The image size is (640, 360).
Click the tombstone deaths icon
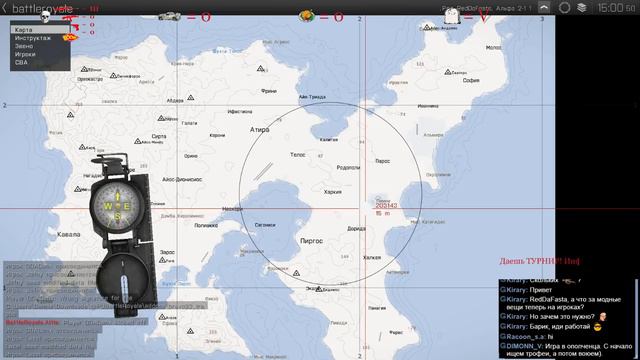[x=452, y=16]
